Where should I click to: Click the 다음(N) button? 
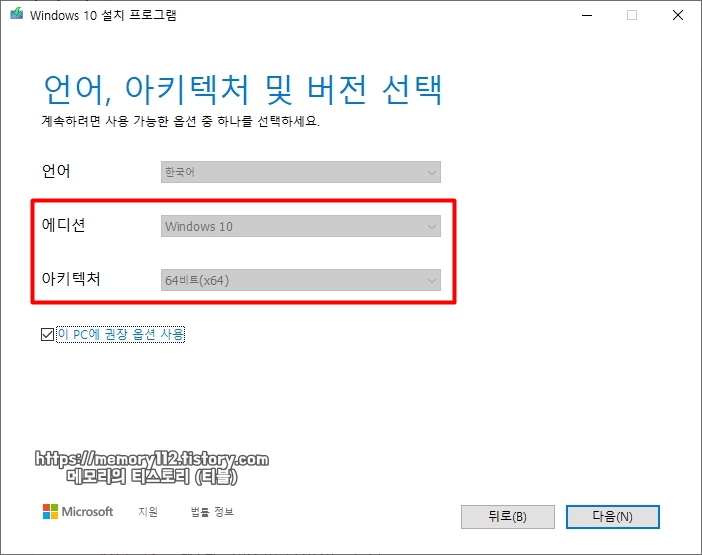(x=612, y=517)
